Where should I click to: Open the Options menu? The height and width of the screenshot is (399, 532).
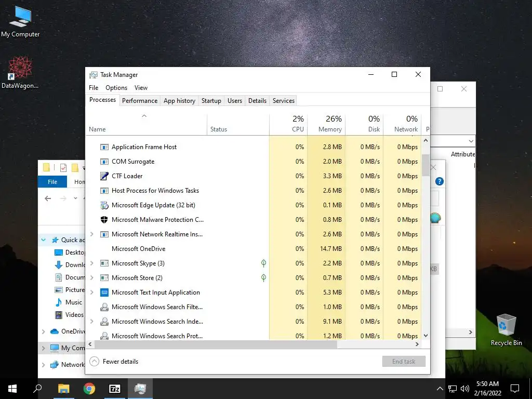(116, 87)
